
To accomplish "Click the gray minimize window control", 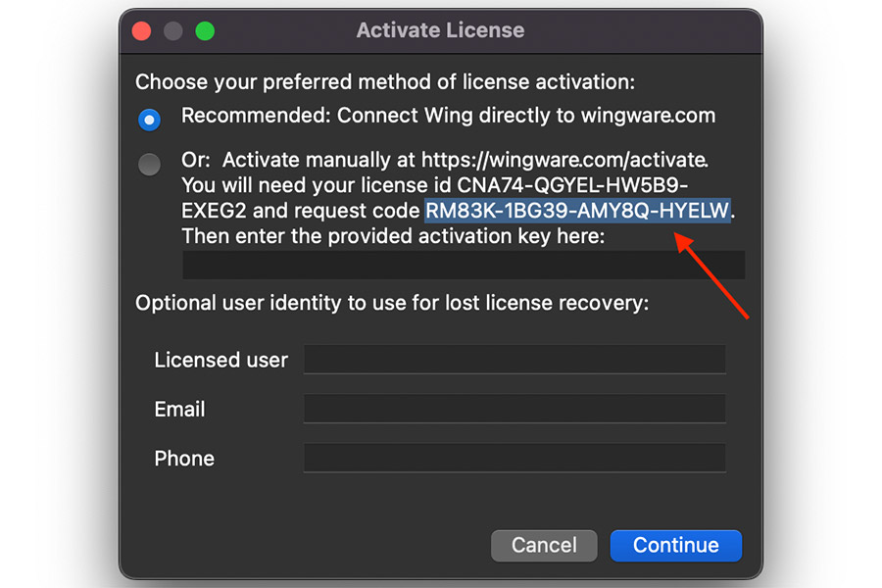I will point(172,30).
